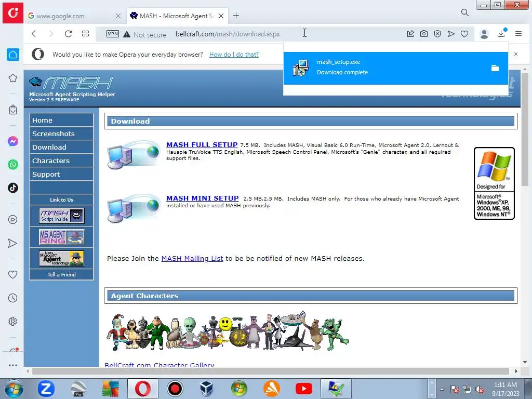This screenshot has height=399, width=532.
Task: Open Settings gear in sidebar
Action: pos(13,321)
